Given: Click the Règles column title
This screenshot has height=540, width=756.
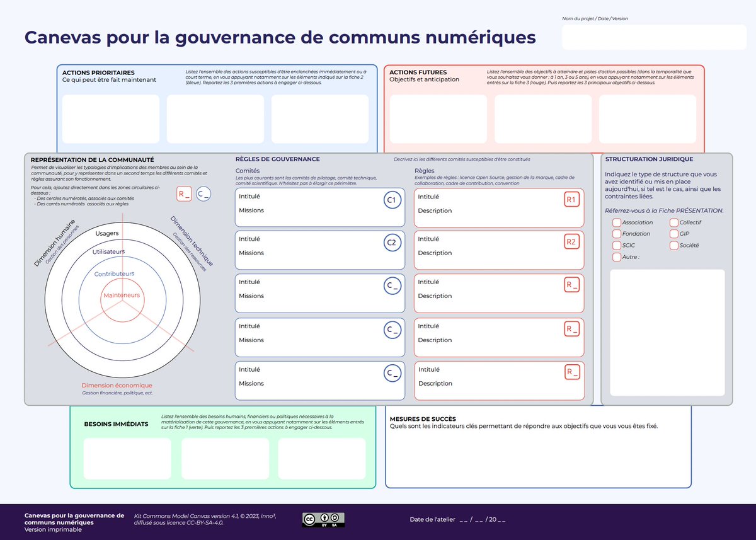Looking at the screenshot, I should (424, 171).
